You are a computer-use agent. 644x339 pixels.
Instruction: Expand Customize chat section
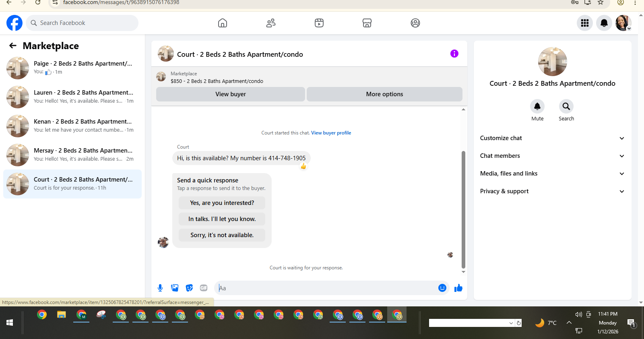pyautogui.click(x=552, y=138)
